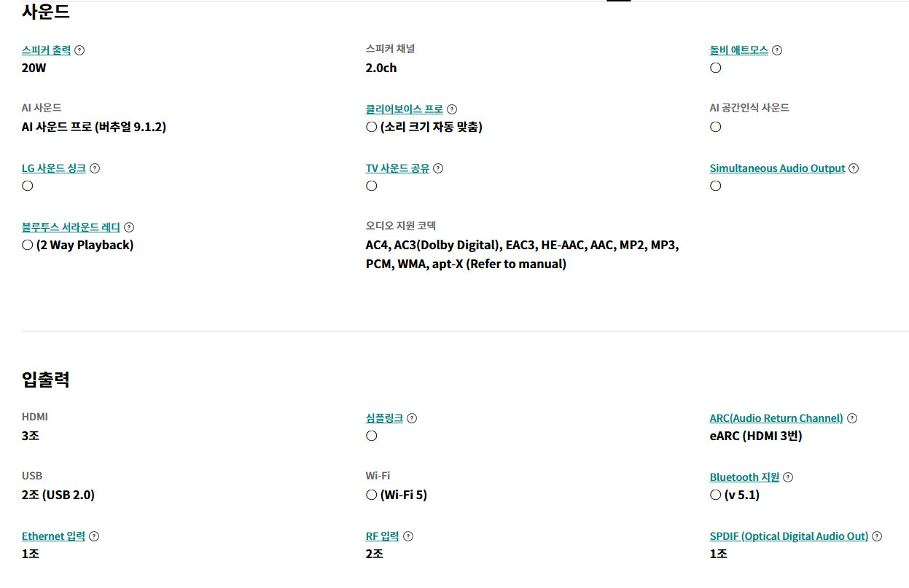Open the 스피커 출력 link
This screenshot has width=909, height=588.
click(x=46, y=50)
